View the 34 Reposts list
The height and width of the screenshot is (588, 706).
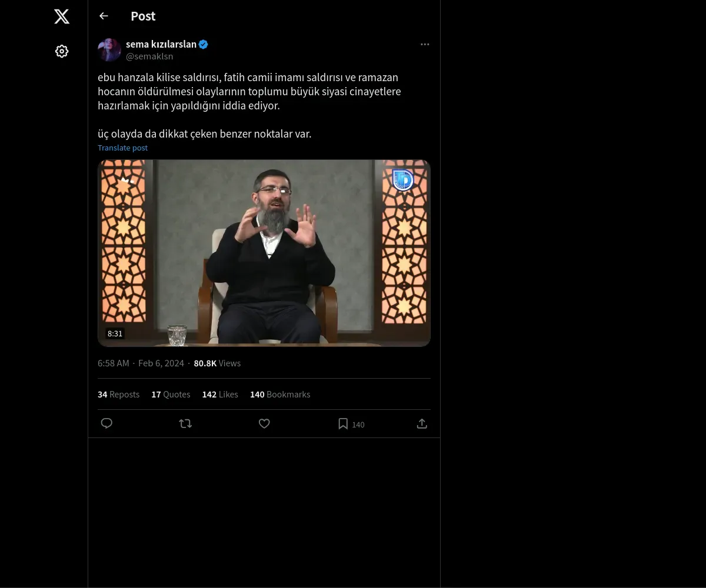(x=118, y=395)
